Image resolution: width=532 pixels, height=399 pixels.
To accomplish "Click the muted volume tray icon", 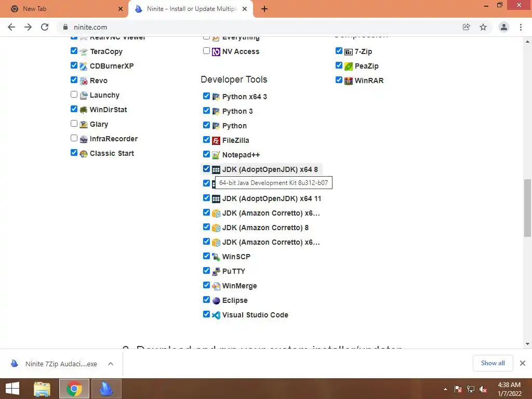I will click(x=483, y=390).
